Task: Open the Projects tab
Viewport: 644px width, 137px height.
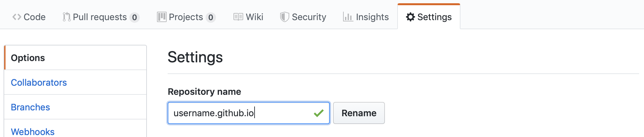Action: (x=186, y=17)
